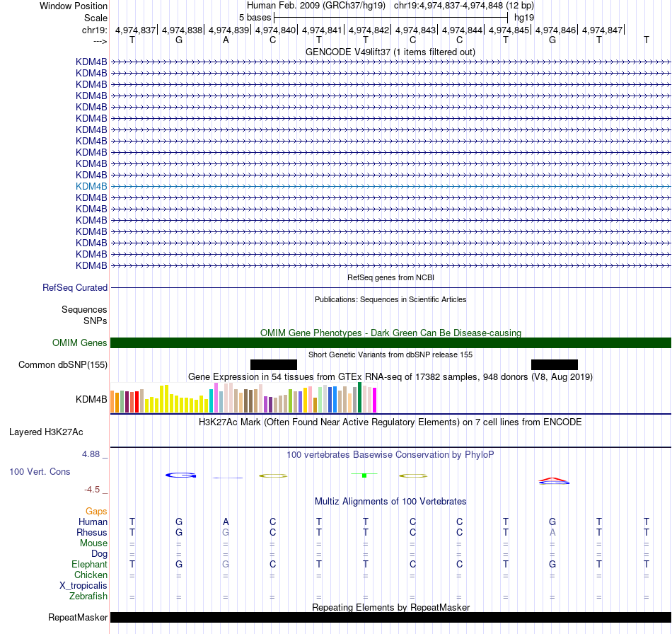Click the light-blue highlighted KDM4B transcript label
The height and width of the screenshot is (634, 672).
pyautogui.click(x=91, y=187)
